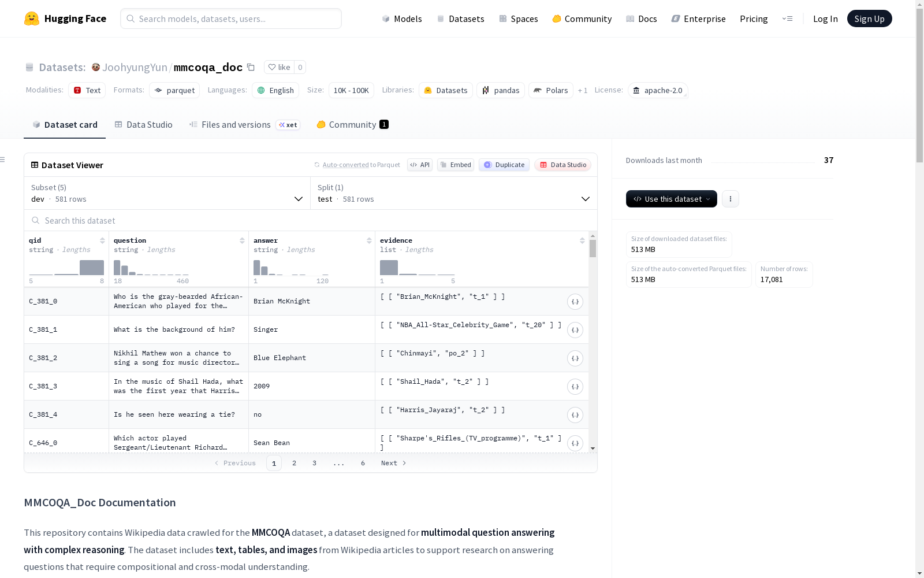
Task: Go to page 3 of the dataset
Action: [x=314, y=463]
